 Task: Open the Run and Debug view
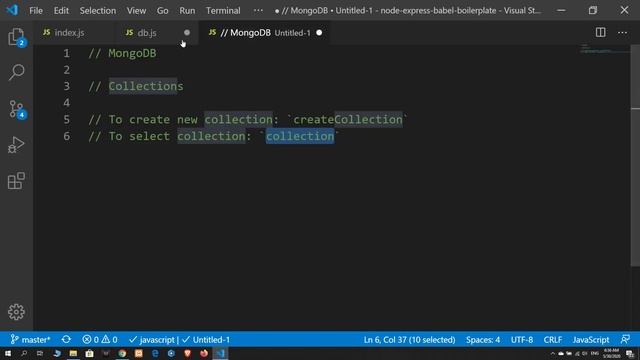point(16,145)
